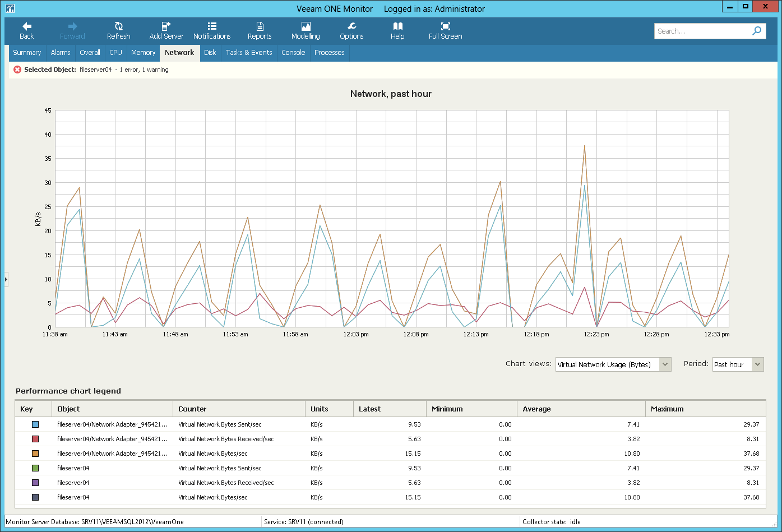Click the dark gray fileserver04 Bytes/sec swatch
The image size is (782, 532).
pyautogui.click(x=35, y=497)
